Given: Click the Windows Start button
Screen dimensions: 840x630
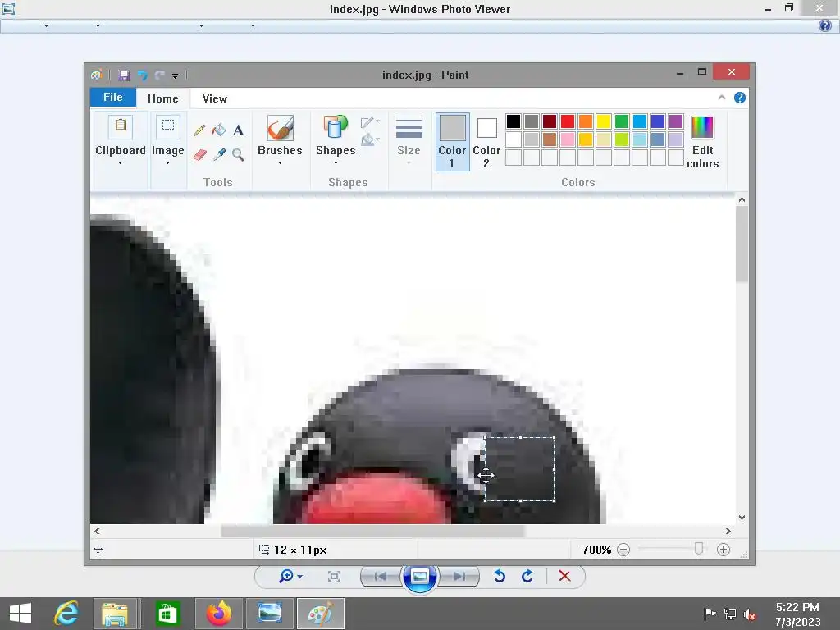Looking at the screenshot, I should pos(21,614).
